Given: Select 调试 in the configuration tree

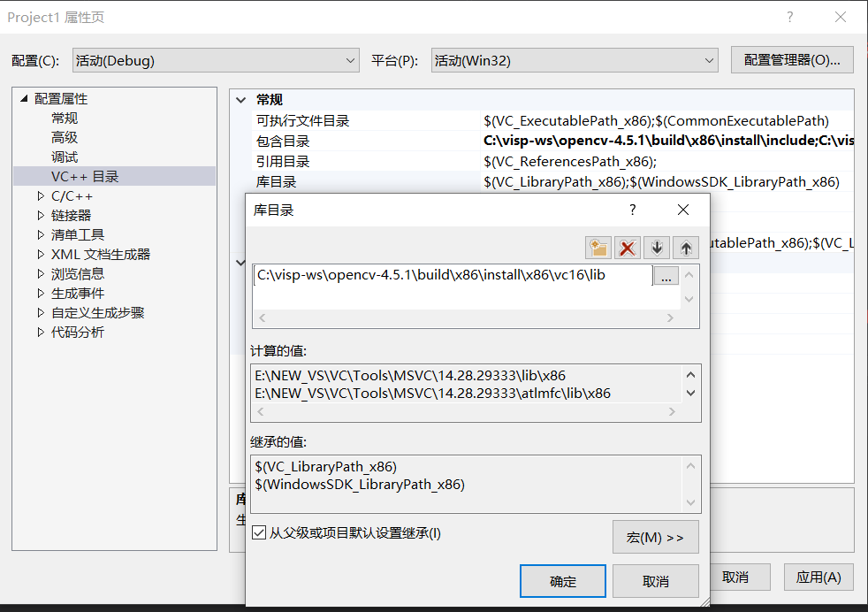Looking at the screenshot, I should click(65, 157).
